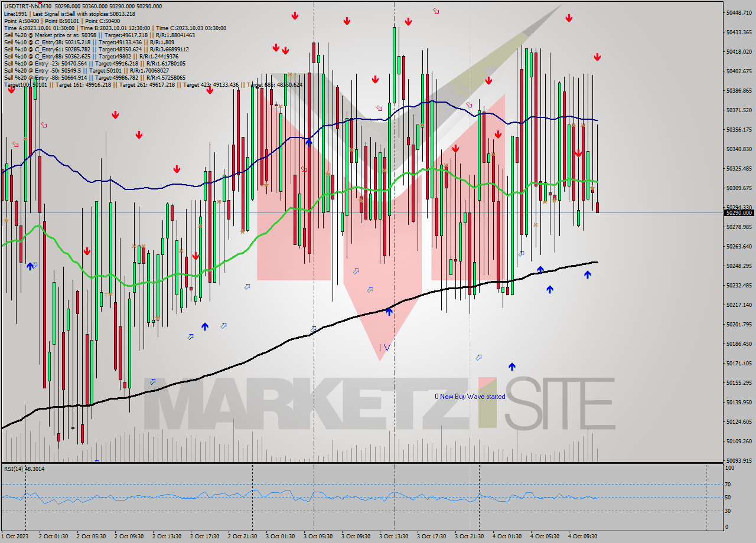The height and width of the screenshot is (543, 756).
Task: Click the 50448.720 price axis label
Action: coord(739,12)
